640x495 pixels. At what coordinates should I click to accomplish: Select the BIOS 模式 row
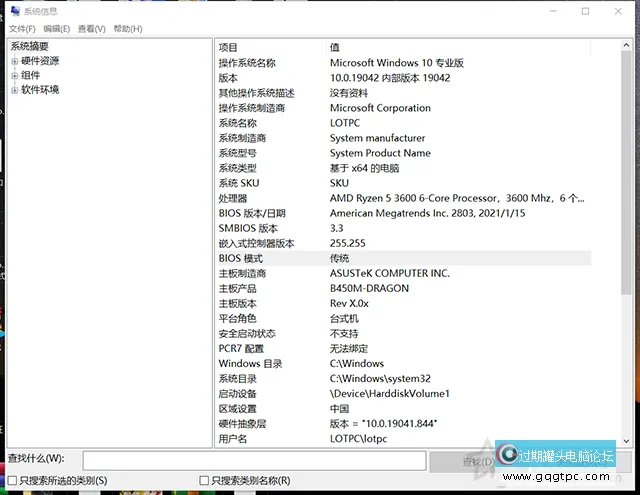pyautogui.click(x=403, y=258)
